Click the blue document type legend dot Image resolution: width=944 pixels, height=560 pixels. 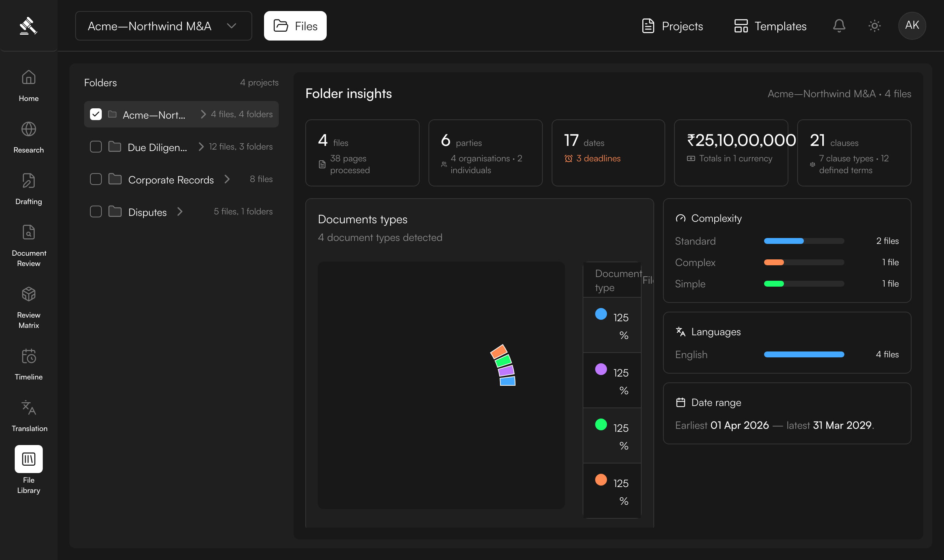601,314
